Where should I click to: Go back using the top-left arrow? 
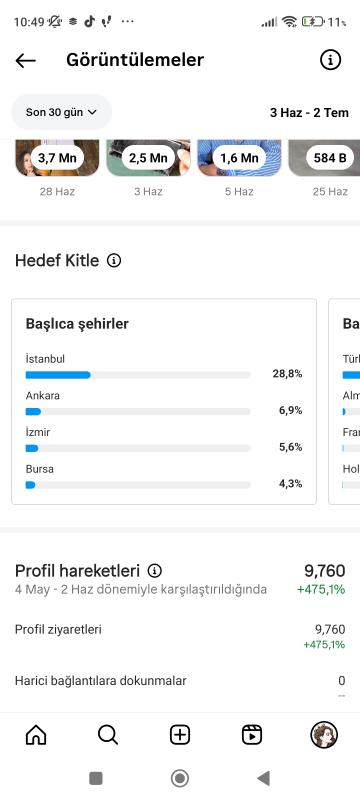click(x=25, y=61)
